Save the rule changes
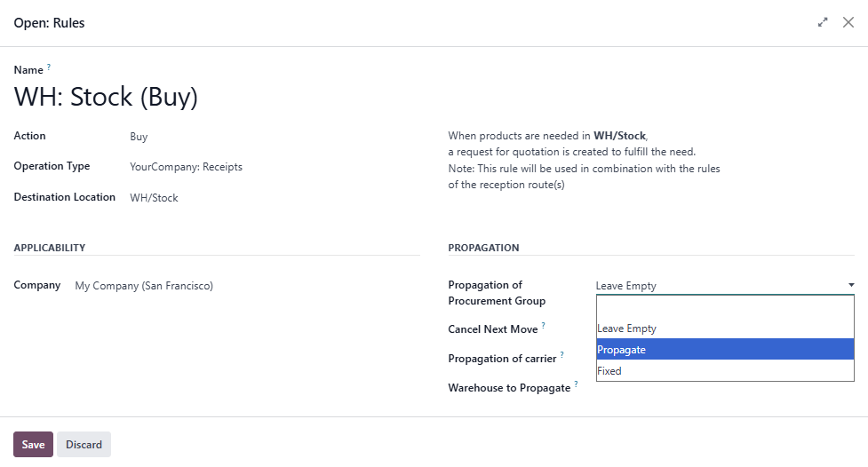Viewport: 868px width, 467px height. [33, 445]
